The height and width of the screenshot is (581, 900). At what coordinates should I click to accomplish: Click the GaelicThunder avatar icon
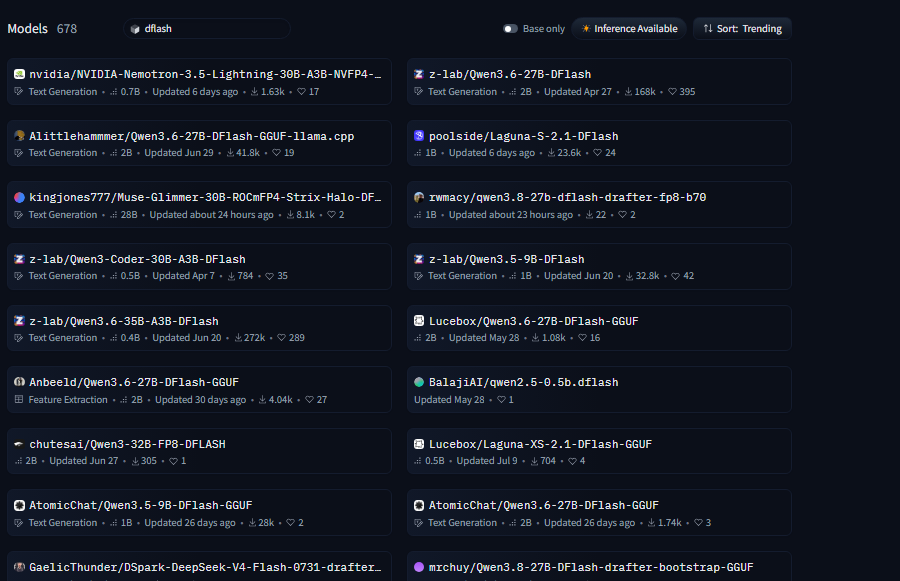click(x=20, y=567)
